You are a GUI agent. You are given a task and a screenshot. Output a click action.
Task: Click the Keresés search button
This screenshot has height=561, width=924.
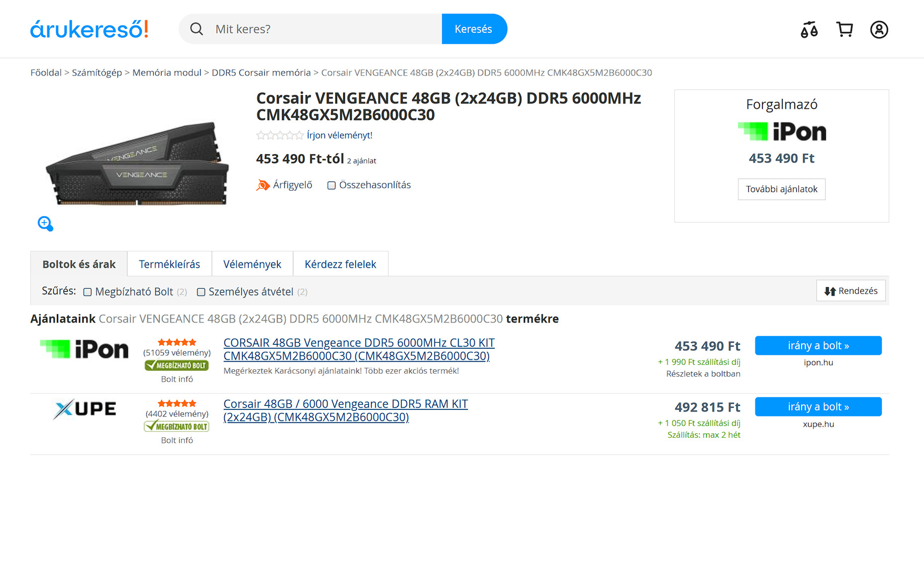pos(474,29)
